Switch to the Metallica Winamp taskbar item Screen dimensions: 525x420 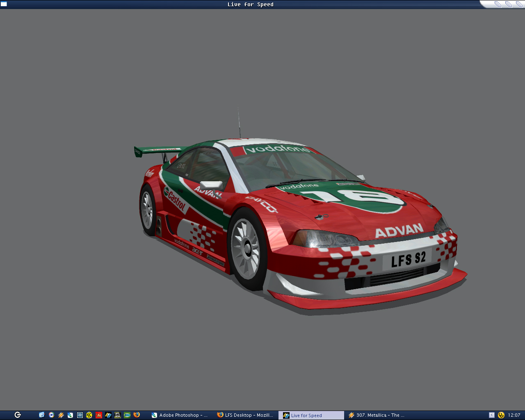pyautogui.click(x=377, y=415)
